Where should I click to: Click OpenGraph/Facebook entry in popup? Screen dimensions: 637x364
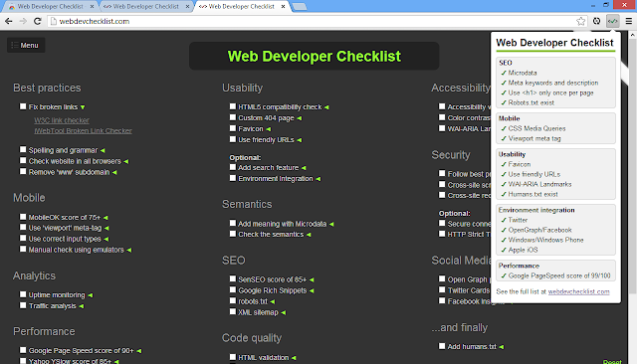click(539, 230)
